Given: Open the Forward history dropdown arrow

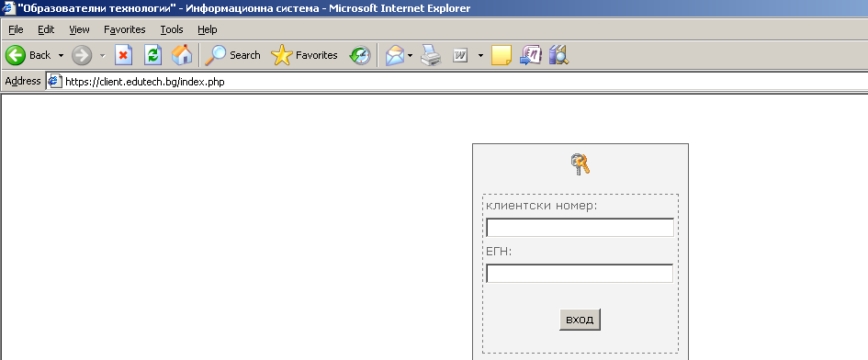Looking at the screenshot, I should point(102,55).
